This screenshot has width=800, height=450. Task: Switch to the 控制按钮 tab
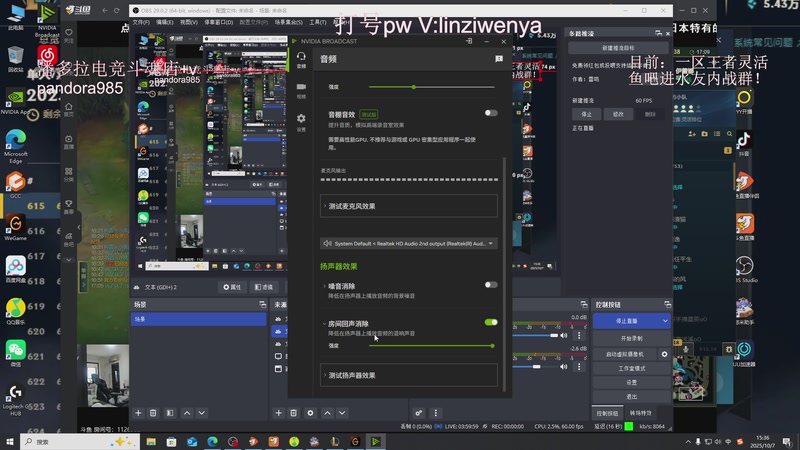tap(607, 413)
